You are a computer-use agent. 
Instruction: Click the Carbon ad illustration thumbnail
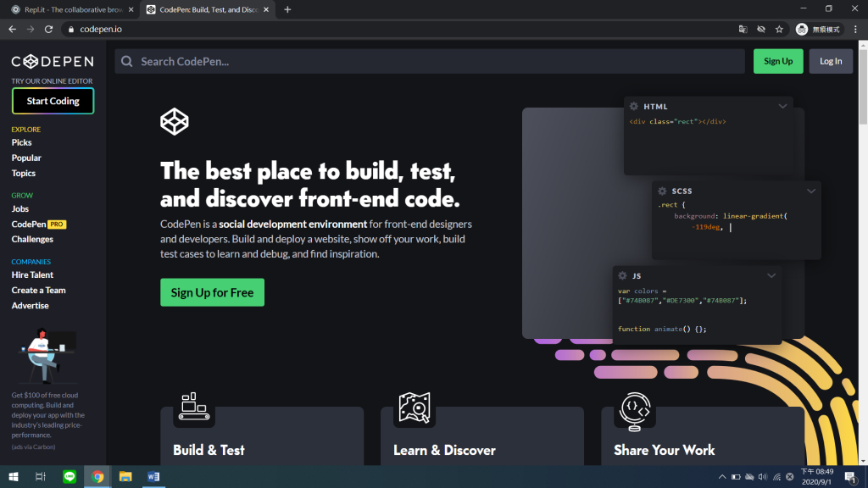tap(47, 355)
